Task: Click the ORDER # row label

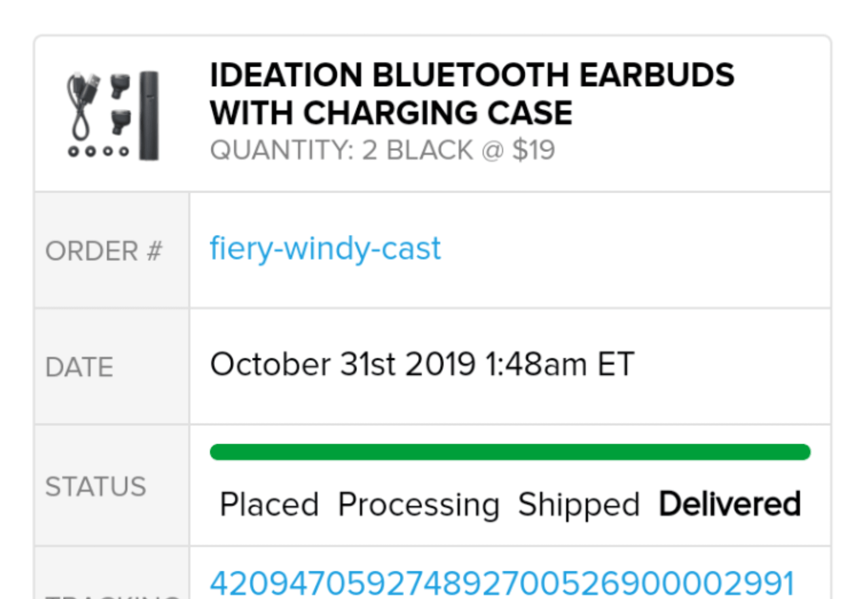Action: pyautogui.click(x=104, y=251)
